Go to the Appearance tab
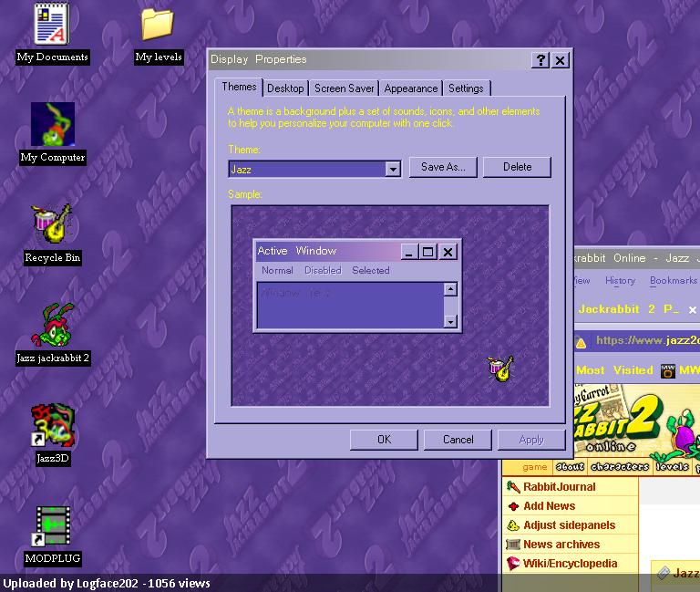Image resolution: width=700 pixels, height=592 pixels. pos(410,88)
